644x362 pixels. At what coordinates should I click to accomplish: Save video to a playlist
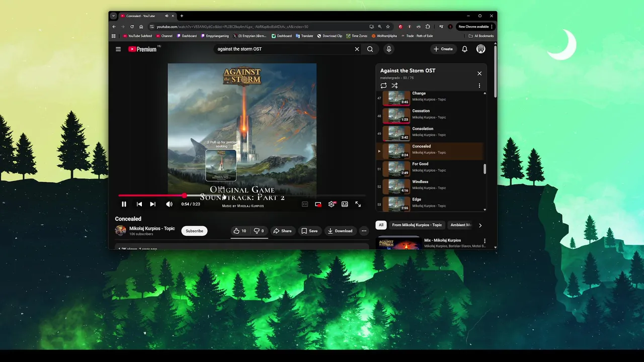coord(309,231)
